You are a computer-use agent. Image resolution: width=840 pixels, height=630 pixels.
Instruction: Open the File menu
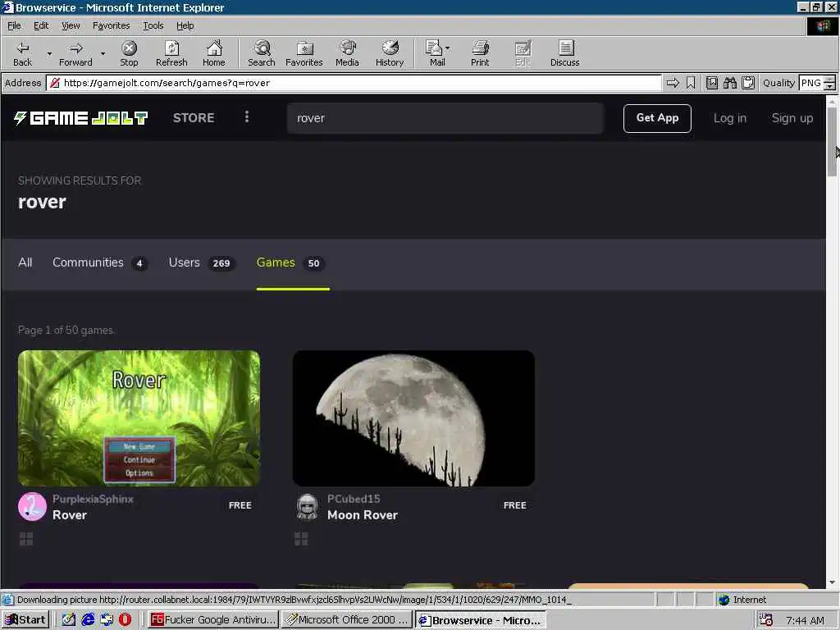pyautogui.click(x=14, y=25)
